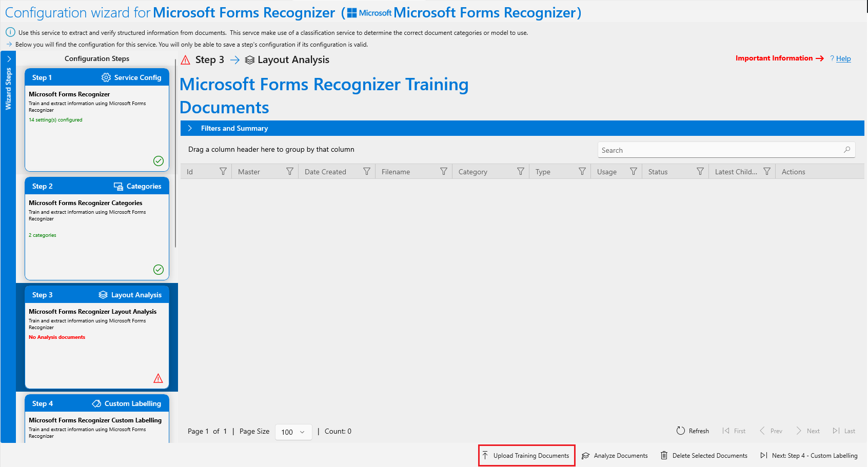Click the '2 categories' text
Image resolution: width=868 pixels, height=467 pixels.
[43, 235]
